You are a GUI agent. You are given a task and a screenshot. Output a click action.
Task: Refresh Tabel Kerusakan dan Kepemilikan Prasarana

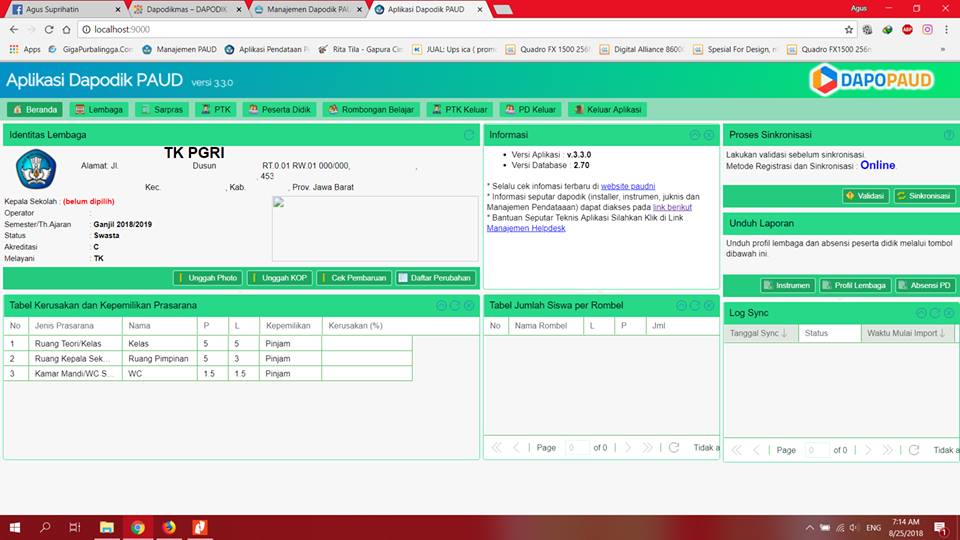tap(455, 306)
